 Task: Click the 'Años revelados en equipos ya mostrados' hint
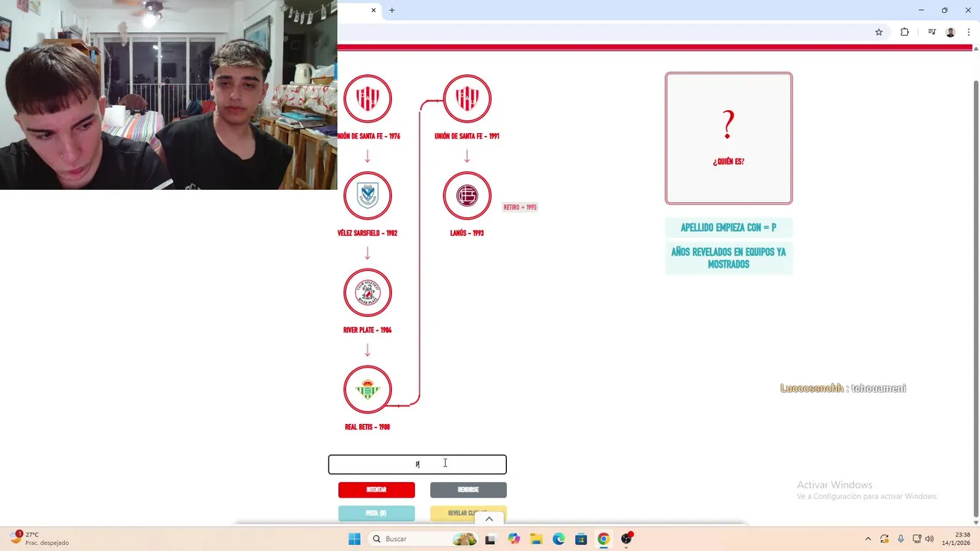coord(729,258)
